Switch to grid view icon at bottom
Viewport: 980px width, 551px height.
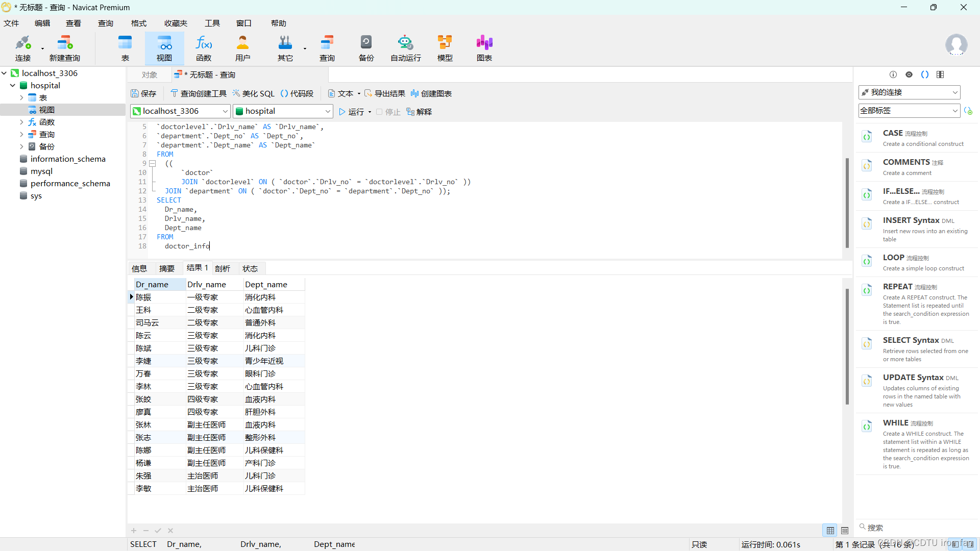pos(830,531)
